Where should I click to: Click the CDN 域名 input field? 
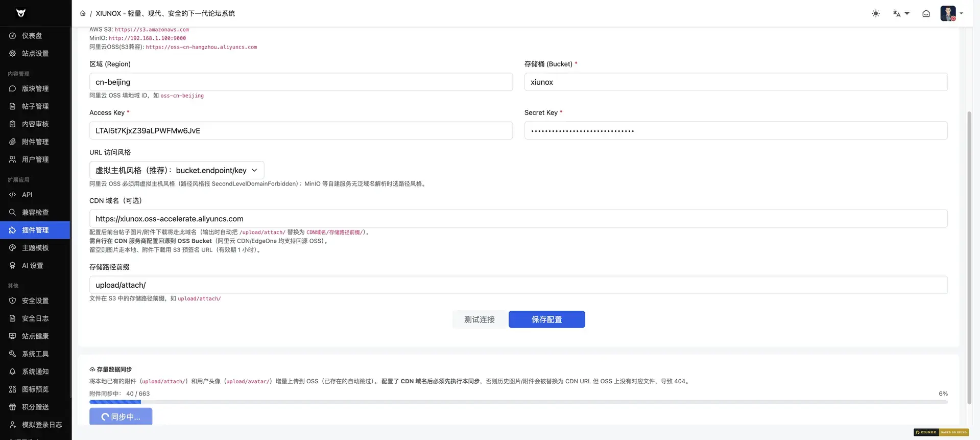tap(518, 219)
